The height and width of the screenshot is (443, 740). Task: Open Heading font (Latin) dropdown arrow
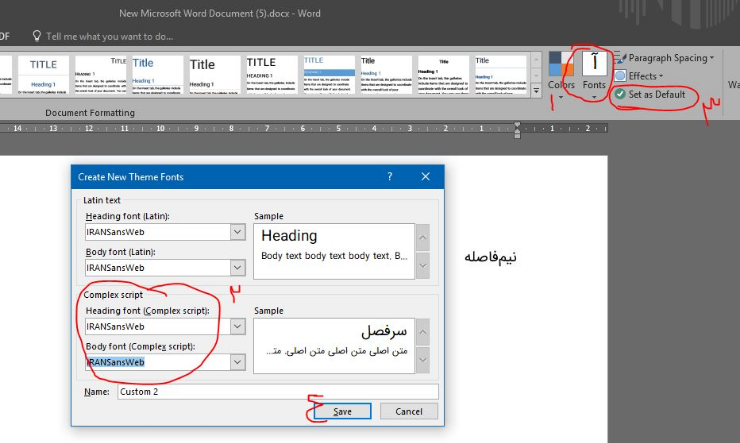click(x=237, y=232)
